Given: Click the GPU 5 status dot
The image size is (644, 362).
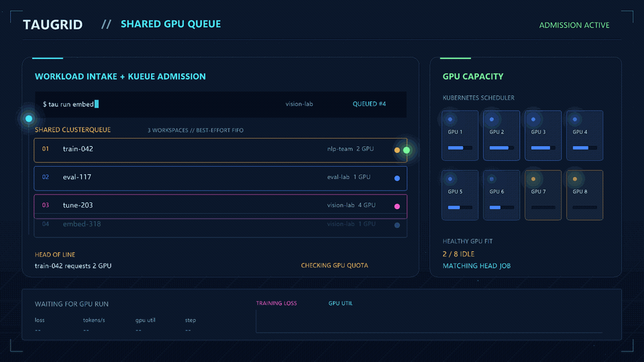Looking at the screenshot, I should click(x=450, y=179).
